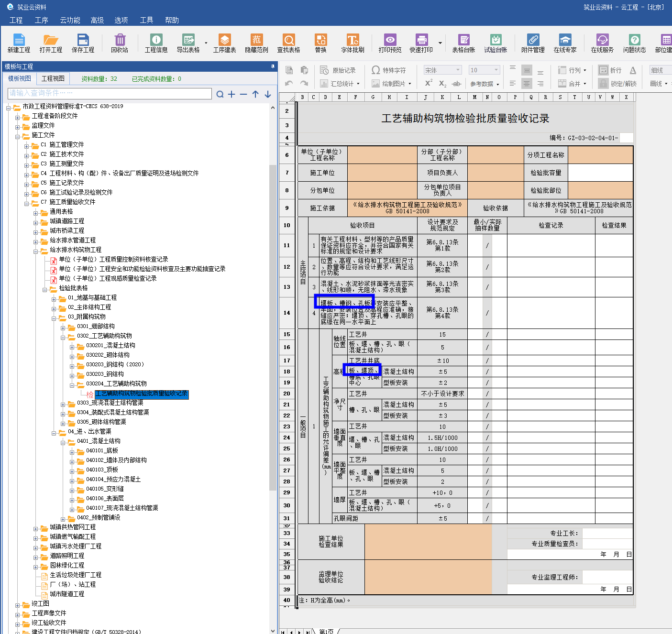
Task: Open 试验台账 test ledger
Action: click(496, 43)
